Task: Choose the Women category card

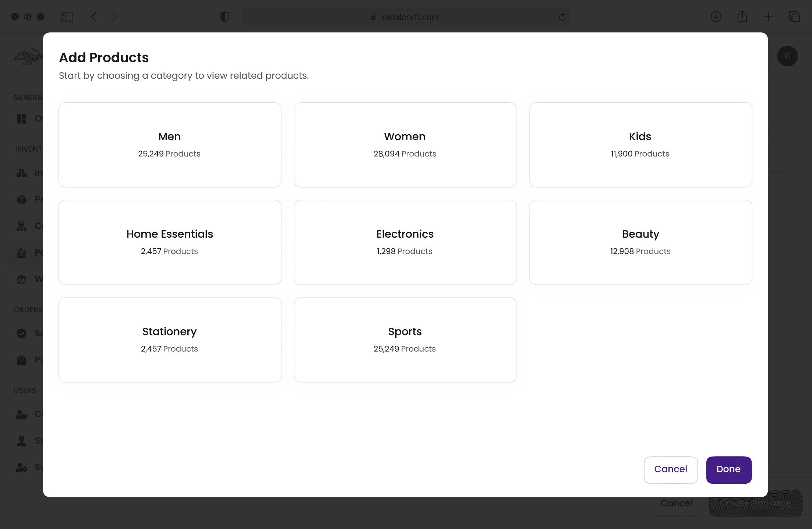Action: [x=405, y=145]
